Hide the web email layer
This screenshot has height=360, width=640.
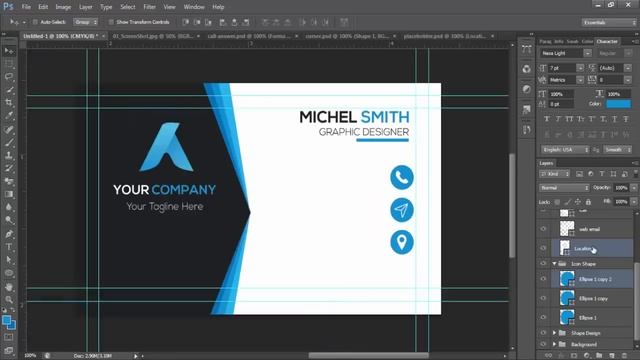(x=543, y=229)
